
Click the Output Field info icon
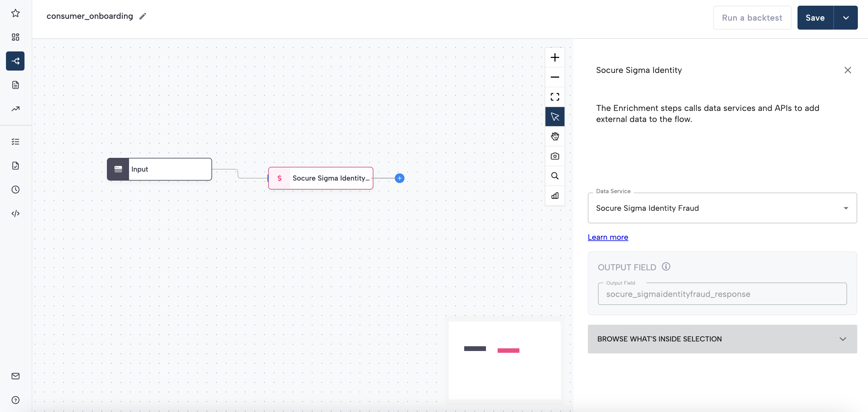pos(666,267)
